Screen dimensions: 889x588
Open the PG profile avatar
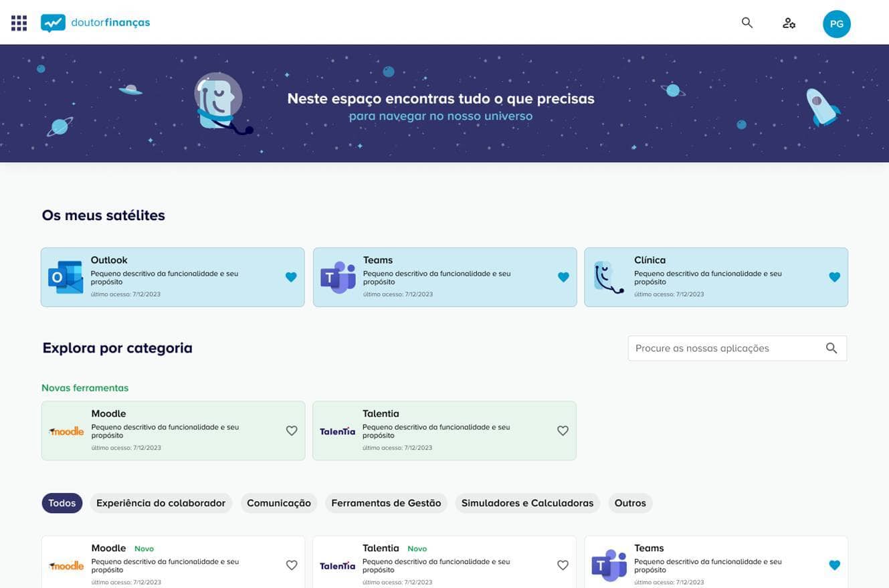click(836, 24)
